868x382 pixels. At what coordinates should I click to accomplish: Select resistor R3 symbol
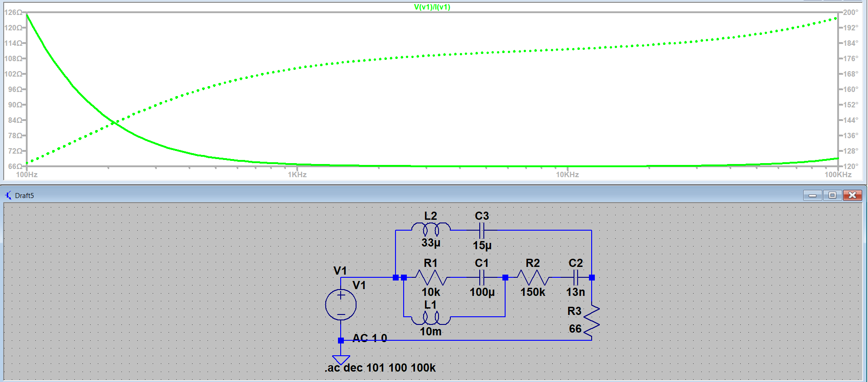tap(592, 320)
